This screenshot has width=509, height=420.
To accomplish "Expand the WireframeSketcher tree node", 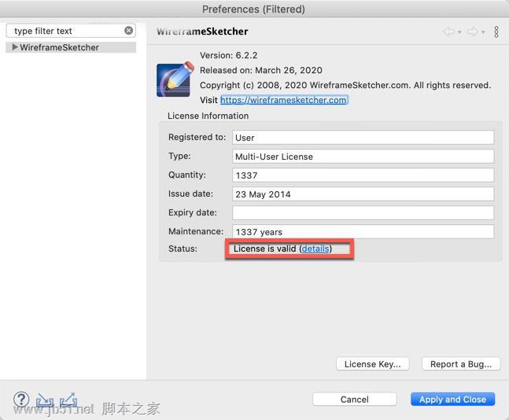I will [x=15, y=47].
